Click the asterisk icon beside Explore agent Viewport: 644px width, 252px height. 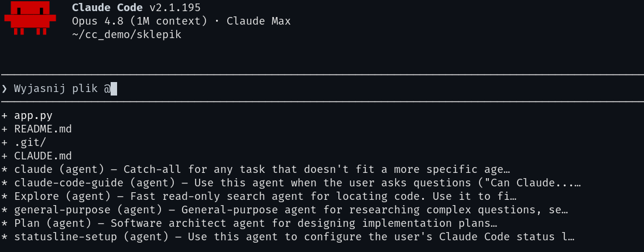(5, 196)
